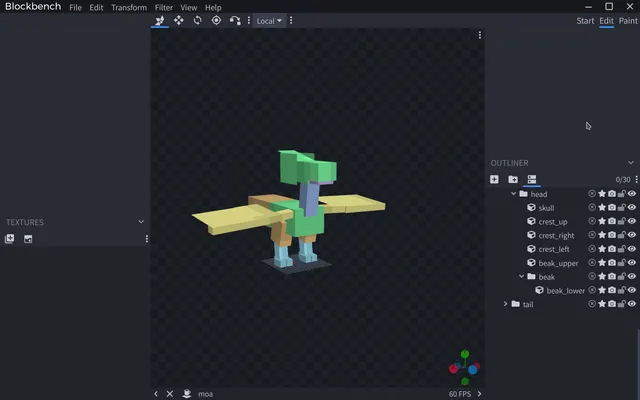
Task: Open the Filter menu
Action: (x=164, y=7)
